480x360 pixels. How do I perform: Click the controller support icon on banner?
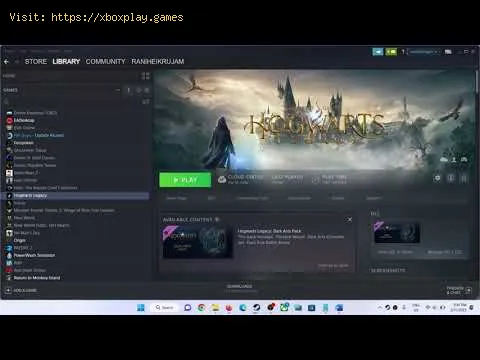pos(464,160)
